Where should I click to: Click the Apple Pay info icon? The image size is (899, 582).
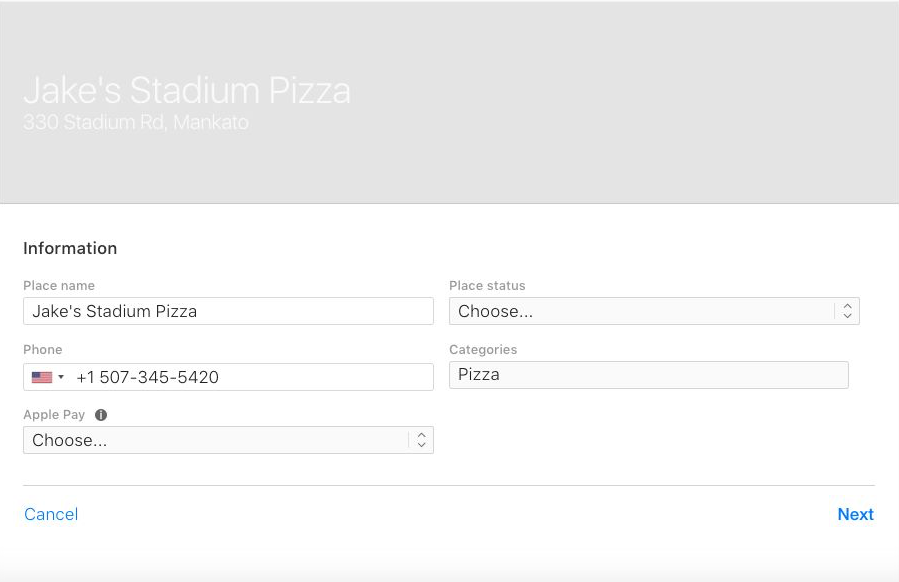pyautogui.click(x=101, y=415)
